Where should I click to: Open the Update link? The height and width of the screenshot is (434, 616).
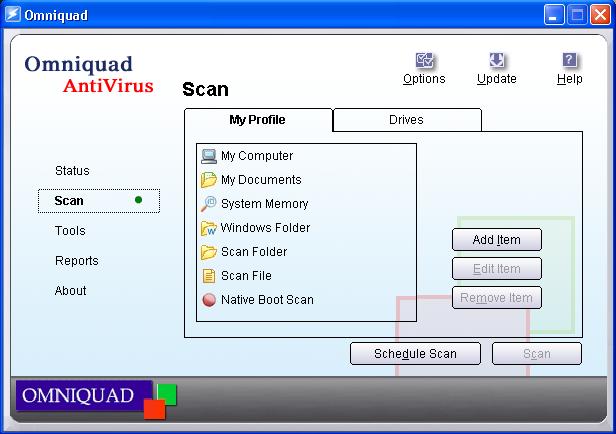tap(497, 79)
